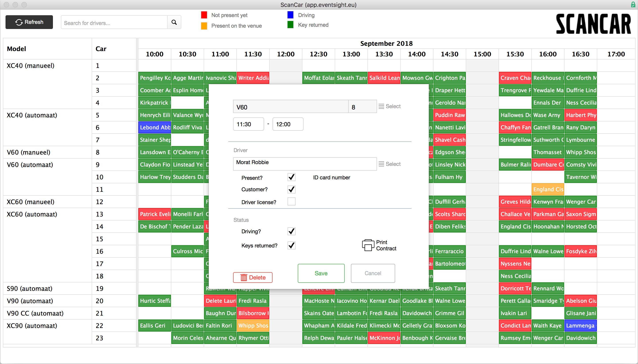Open the Pengilley booking on car 2
638x364 pixels.
(x=155, y=78)
